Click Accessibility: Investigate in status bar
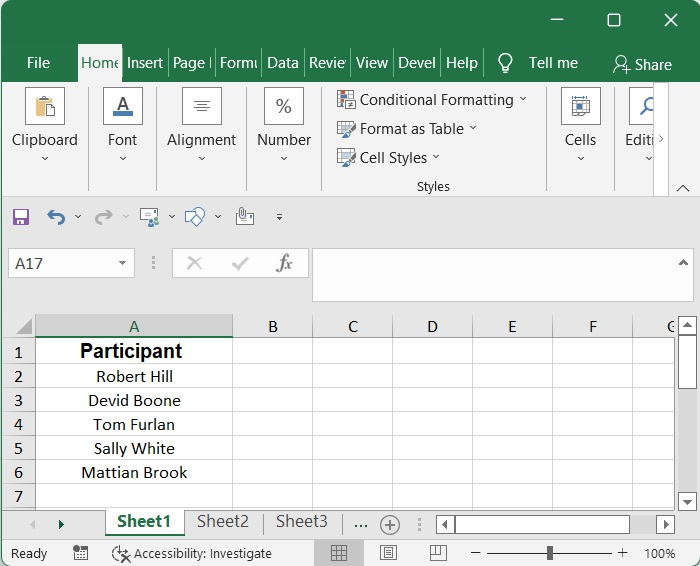The image size is (700, 566). [x=192, y=553]
